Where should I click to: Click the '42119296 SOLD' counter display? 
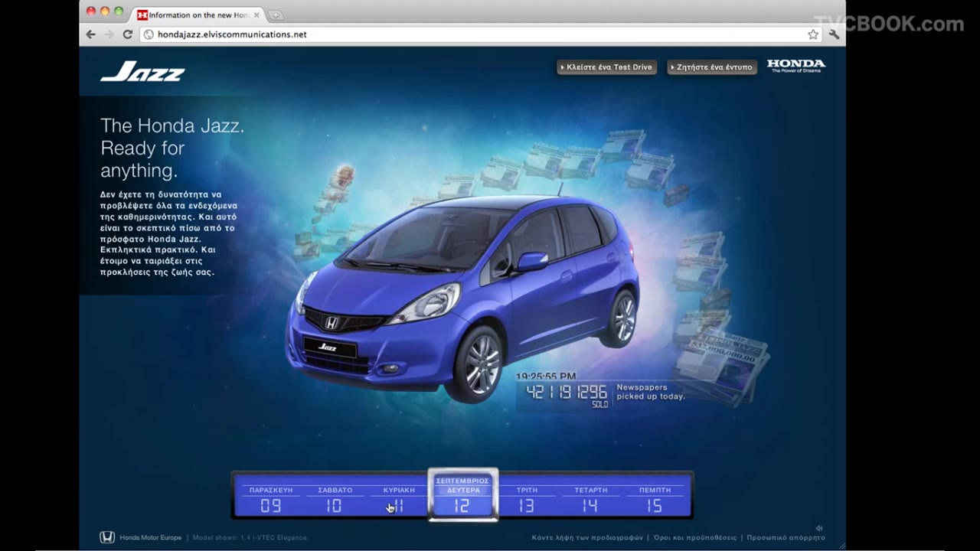coord(567,396)
